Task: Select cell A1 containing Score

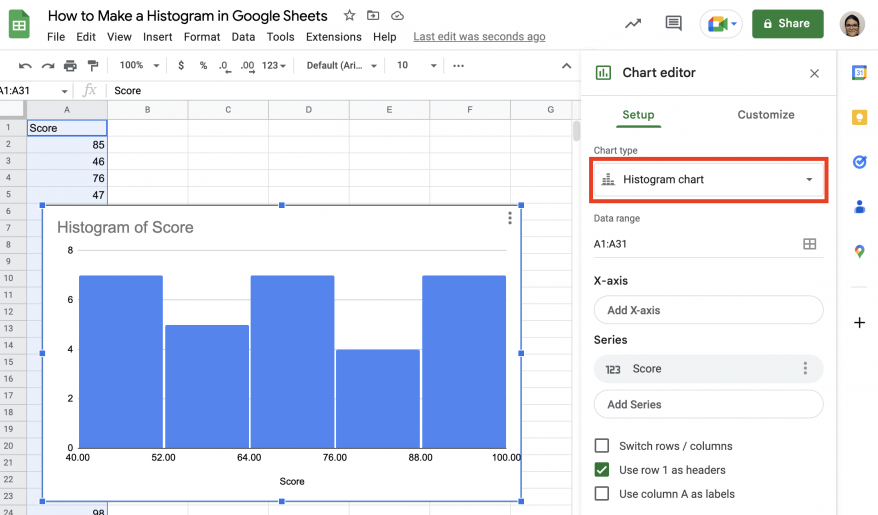Action: (x=67, y=128)
